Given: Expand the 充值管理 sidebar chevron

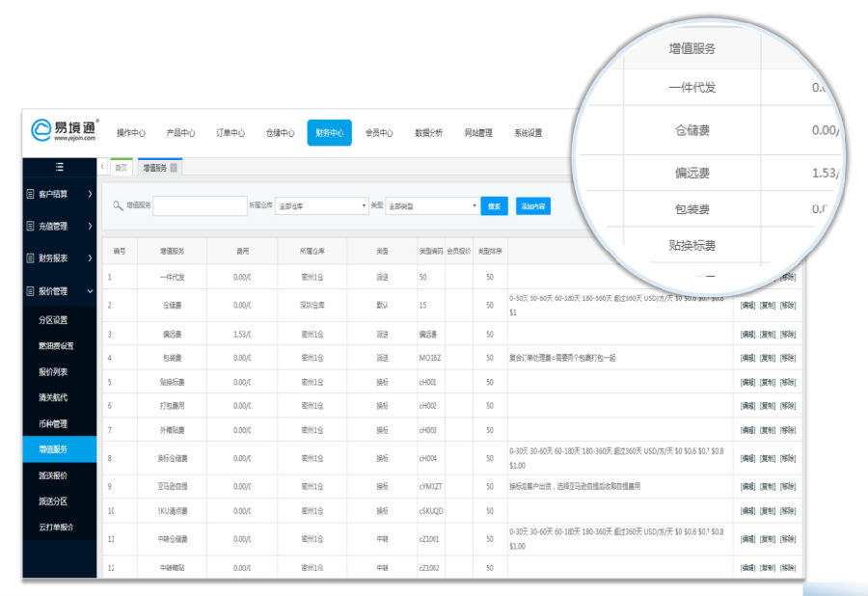Looking at the screenshot, I should coord(90,226).
